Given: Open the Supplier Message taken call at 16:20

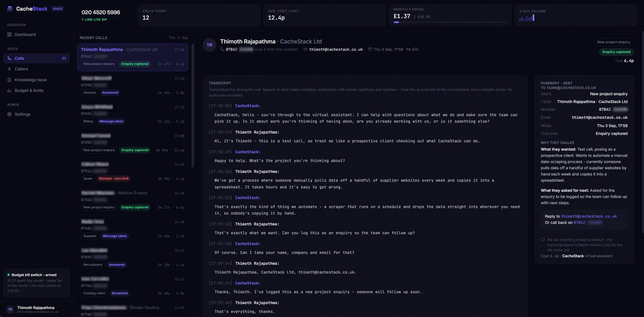Looking at the screenshot, I should click(133, 229).
